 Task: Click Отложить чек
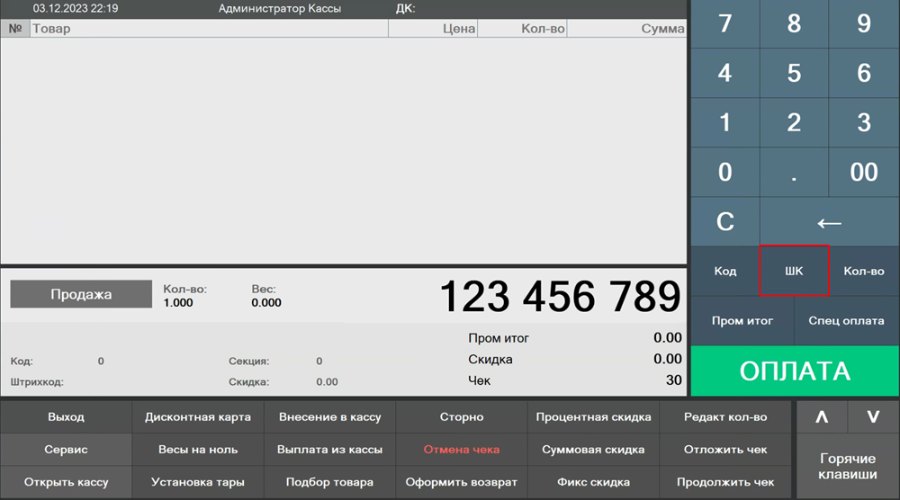(726, 449)
